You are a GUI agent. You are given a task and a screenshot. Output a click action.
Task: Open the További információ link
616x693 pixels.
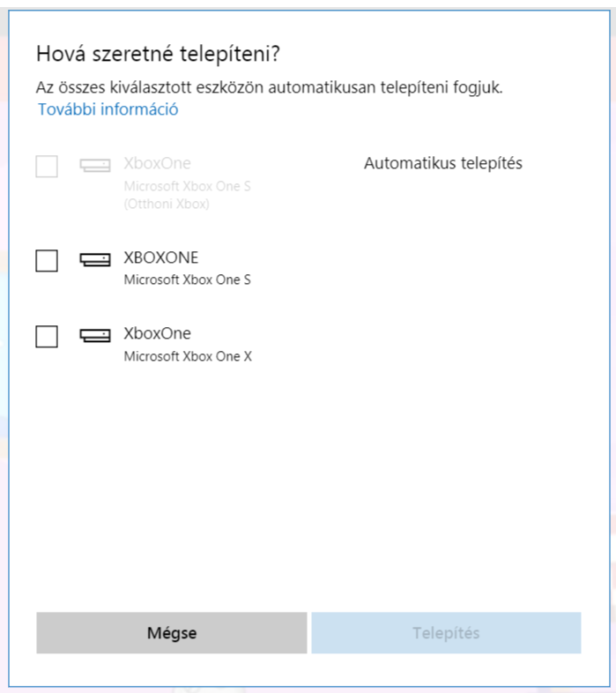point(108,110)
